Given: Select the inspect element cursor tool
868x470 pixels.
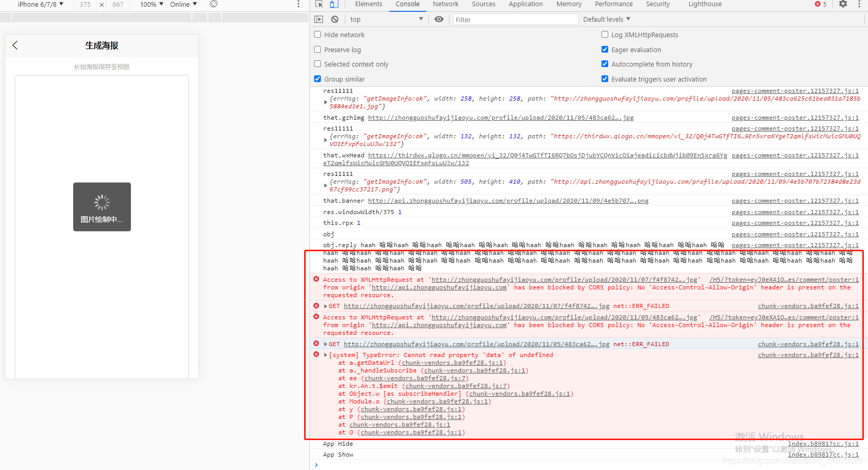Looking at the screenshot, I should click(318, 4).
